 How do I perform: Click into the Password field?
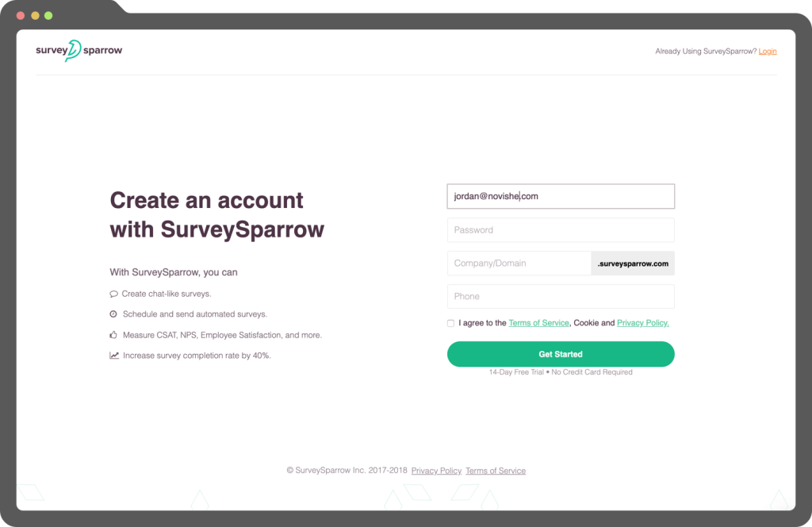561,230
